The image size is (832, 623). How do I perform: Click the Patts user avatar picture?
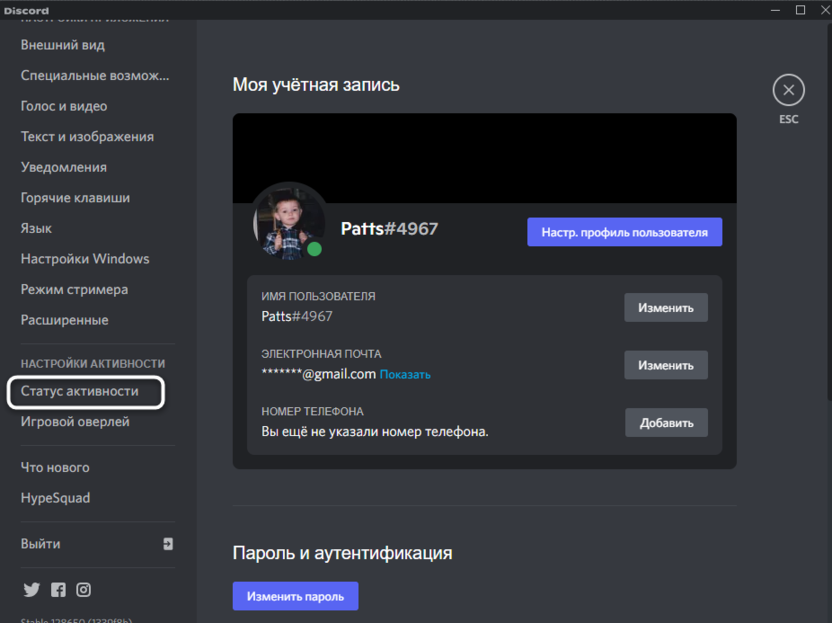289,219
